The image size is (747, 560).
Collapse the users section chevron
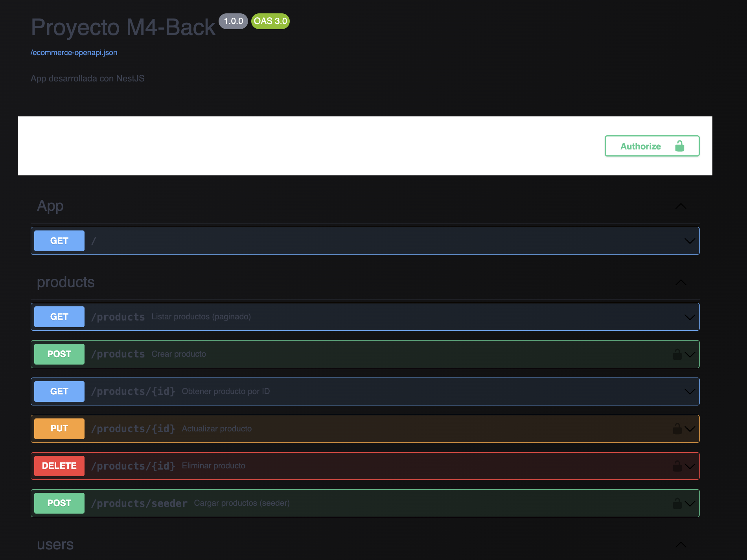click(681, 545)
